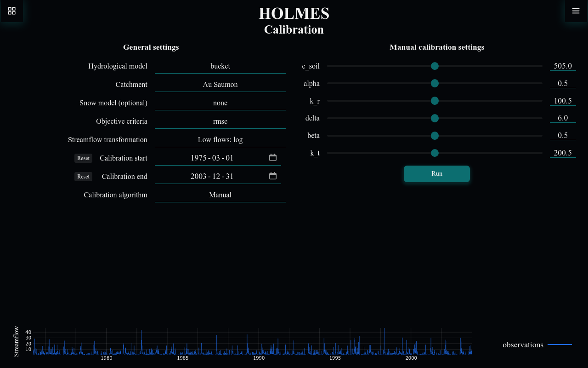
Task: Open the Streamflow transformation dropdown
Action: click(220, 139)
